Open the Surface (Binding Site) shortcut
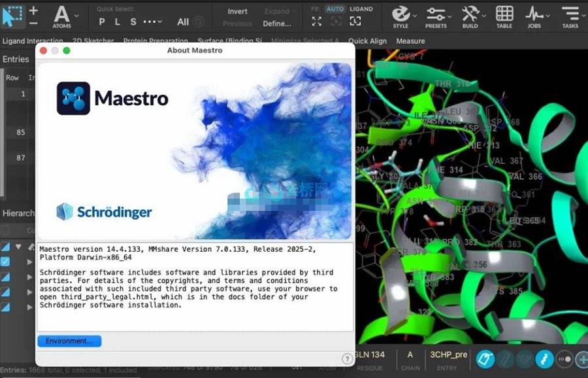 click(x=230, y=41)
